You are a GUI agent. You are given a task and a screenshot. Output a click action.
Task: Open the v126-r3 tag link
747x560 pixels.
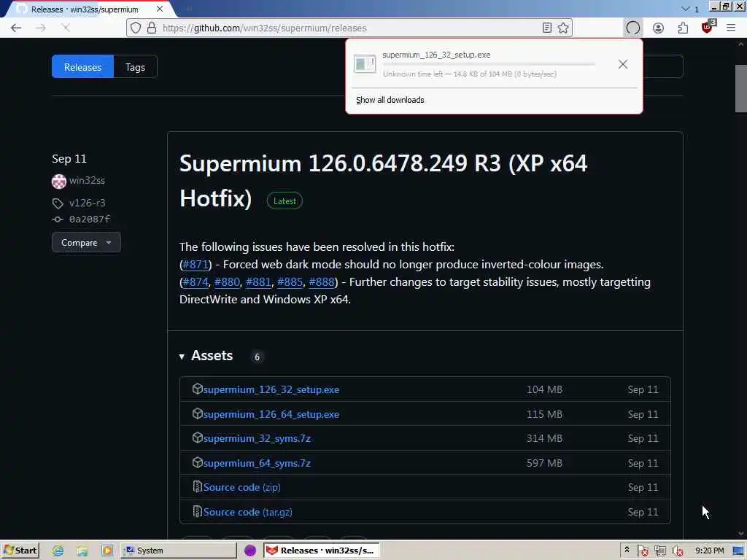pos(88,203)
